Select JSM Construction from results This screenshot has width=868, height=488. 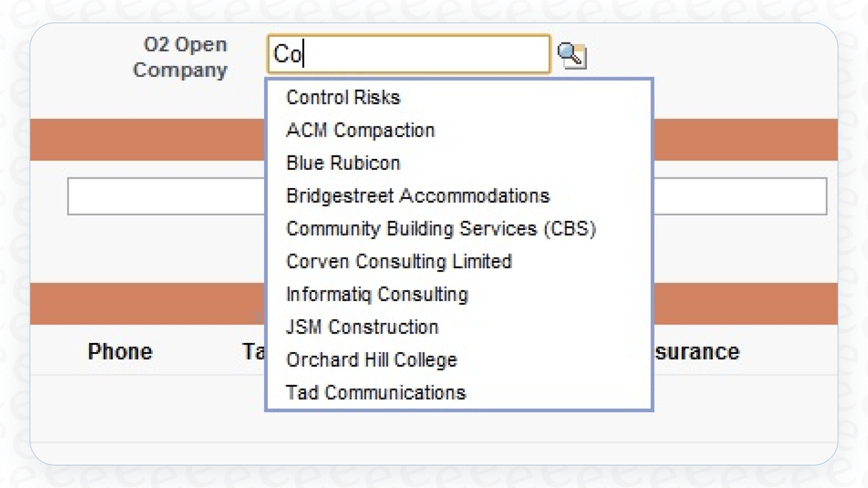pyautogui.click(x=362, y=327)
